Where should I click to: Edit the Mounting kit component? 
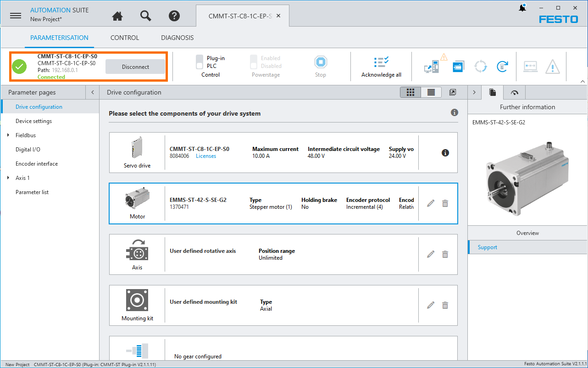(x=430, y=305)
